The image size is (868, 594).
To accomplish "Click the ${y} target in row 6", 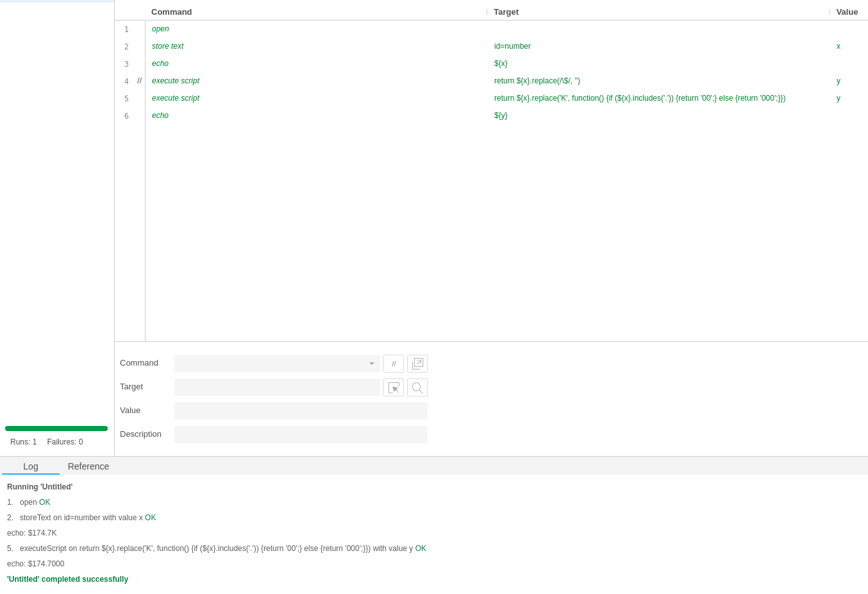I will (x=501, y=115).
